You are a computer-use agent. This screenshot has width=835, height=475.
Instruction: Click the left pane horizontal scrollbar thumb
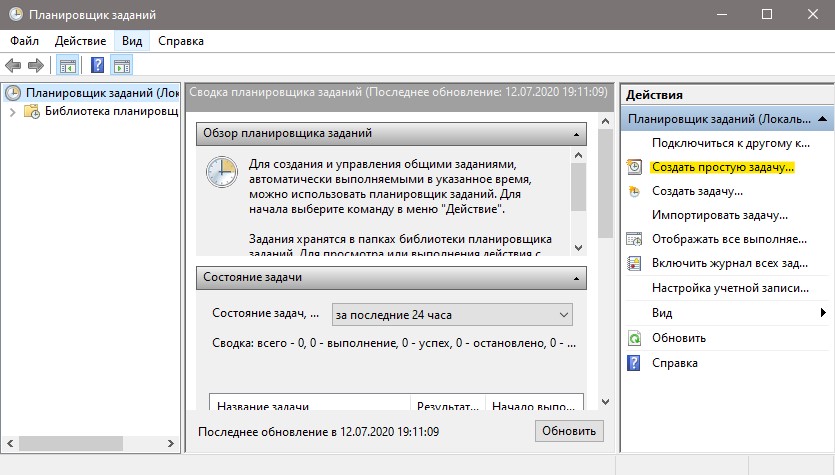(x=71, y=443)
